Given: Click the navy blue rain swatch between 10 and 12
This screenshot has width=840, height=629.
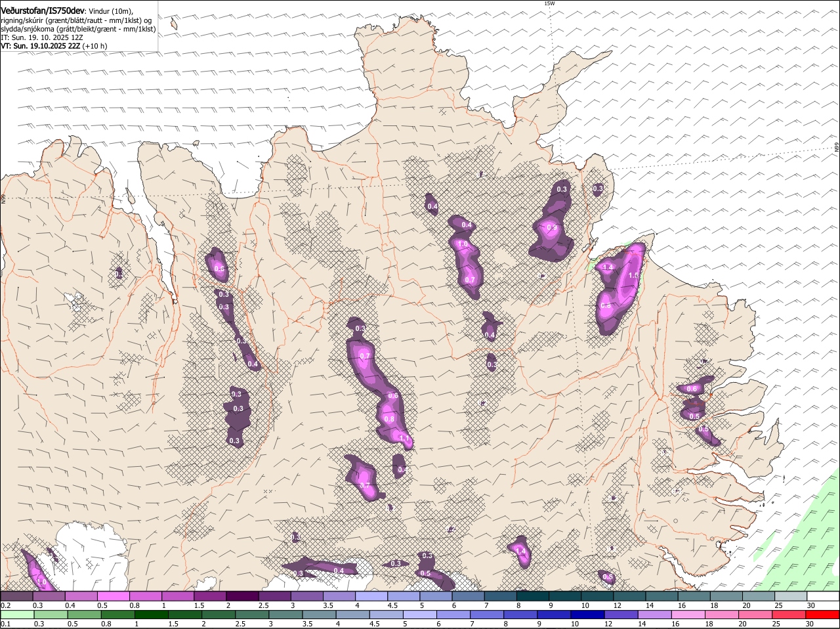Looking at the screenshot, I should [x=587, y=615].
